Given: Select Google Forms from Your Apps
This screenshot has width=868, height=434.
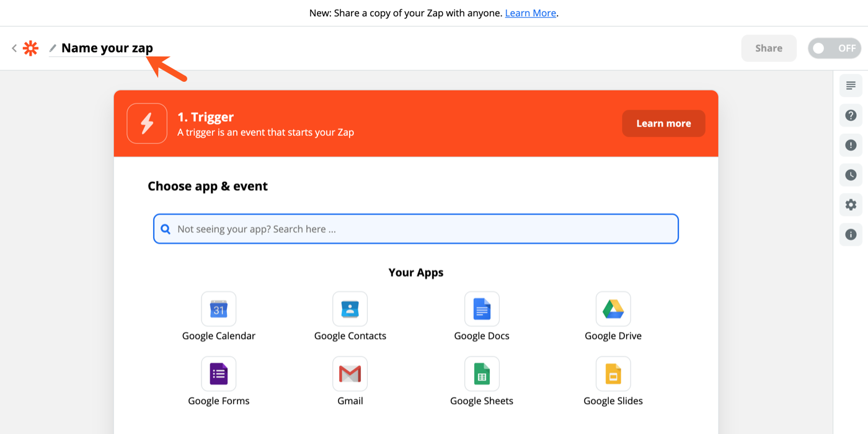Looking at the screenshot, I should coord(218,373).
